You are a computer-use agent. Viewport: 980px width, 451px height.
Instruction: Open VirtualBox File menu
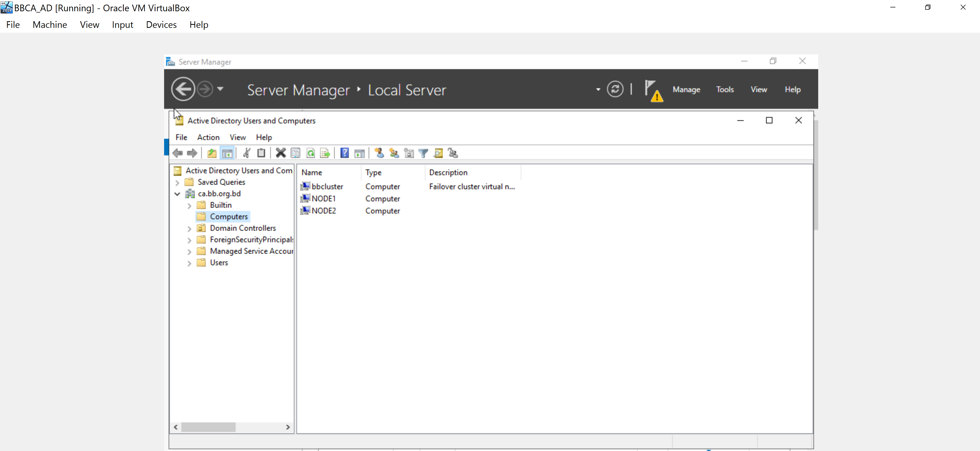point(13,25)
